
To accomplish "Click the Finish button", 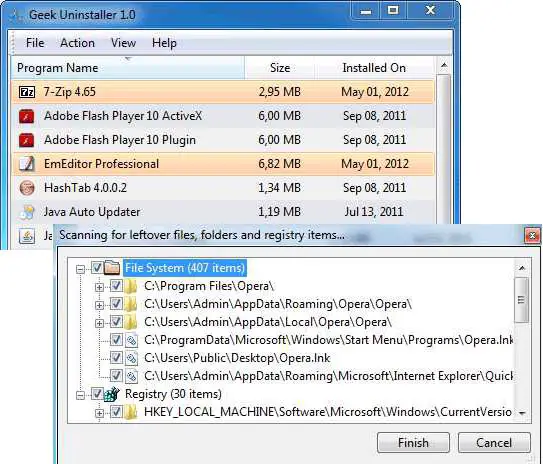I will [x=413, y=443].
